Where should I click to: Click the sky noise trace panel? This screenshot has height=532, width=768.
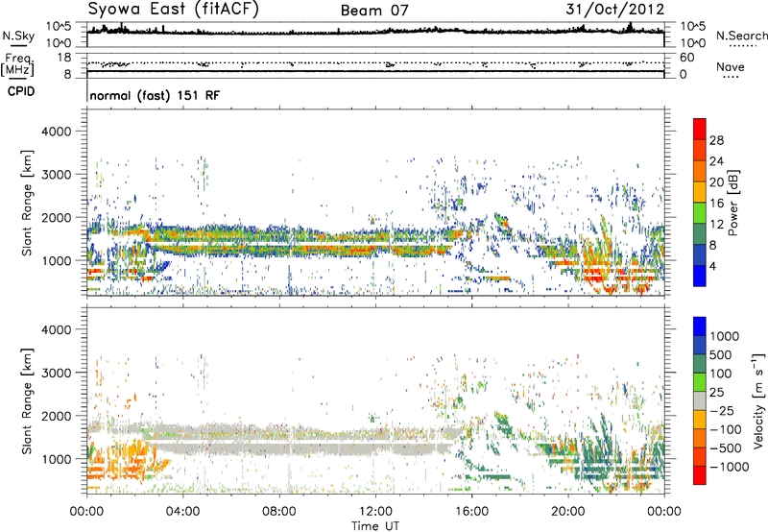tap(375, 35)
